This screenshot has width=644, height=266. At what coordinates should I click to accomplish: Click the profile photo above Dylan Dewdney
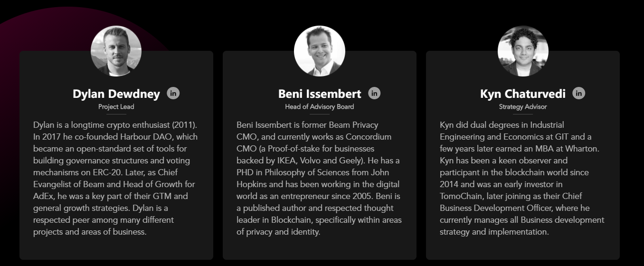click(x=116, y=51)
